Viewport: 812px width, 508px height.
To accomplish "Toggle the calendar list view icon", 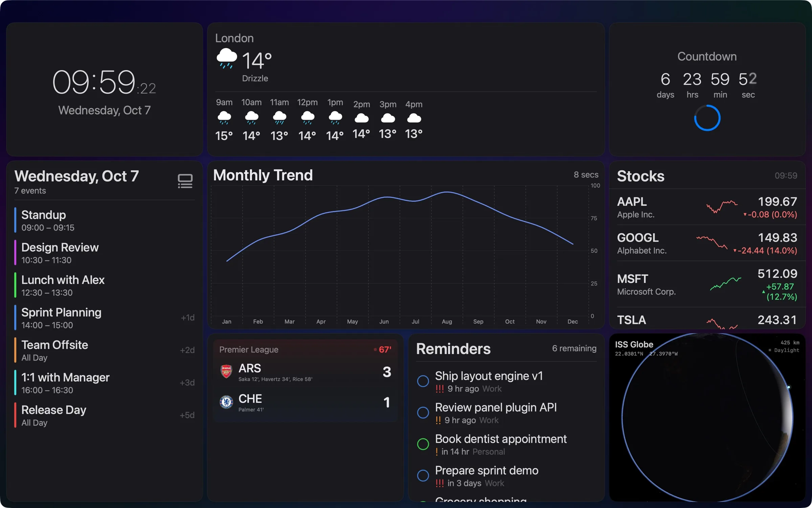I will (x=185, y=181).
